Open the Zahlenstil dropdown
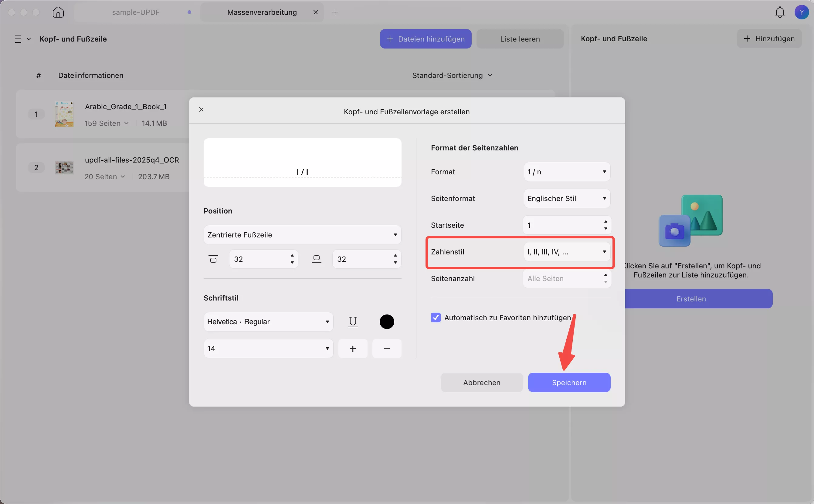 [567, 252]
